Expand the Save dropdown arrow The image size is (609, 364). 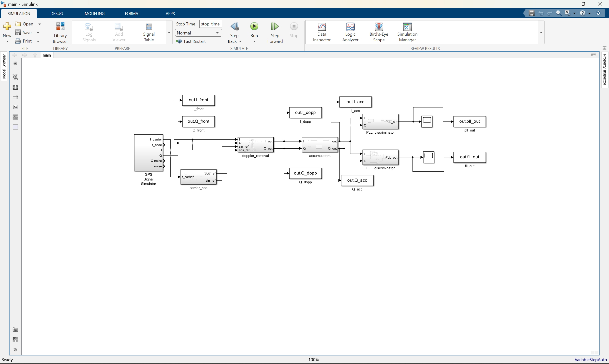pyautogui.click(x=38, y=33)
